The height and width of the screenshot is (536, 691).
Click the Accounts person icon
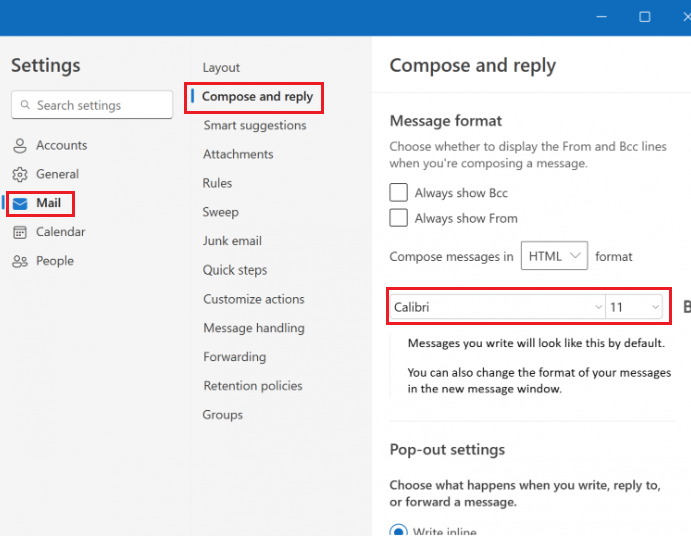20,146
